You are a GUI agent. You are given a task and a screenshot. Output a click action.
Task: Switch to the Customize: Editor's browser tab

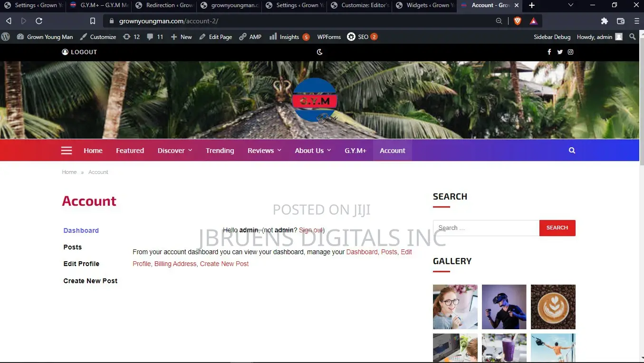point(359,5)
